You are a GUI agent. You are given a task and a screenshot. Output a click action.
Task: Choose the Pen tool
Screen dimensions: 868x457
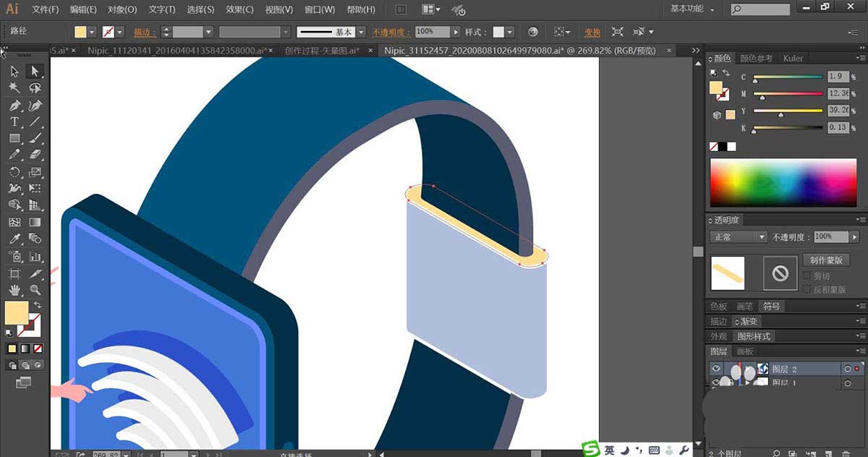click(x=14, y=106)
